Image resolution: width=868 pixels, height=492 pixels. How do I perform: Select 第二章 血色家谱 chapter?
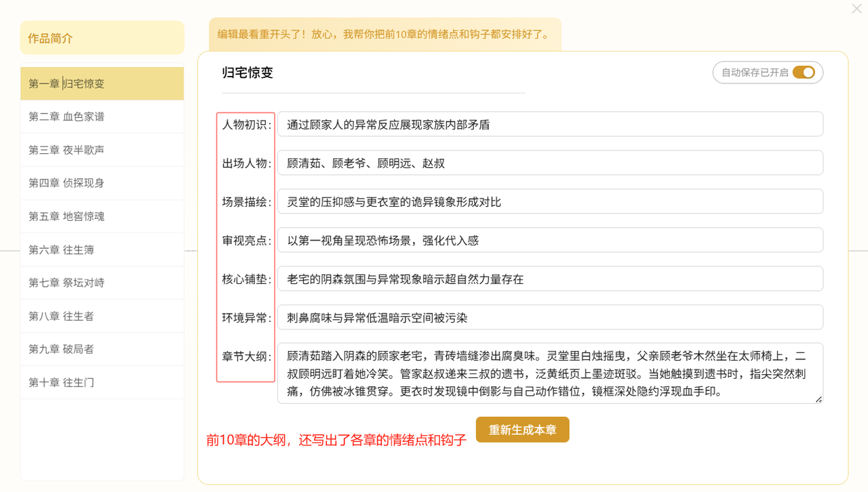coord(102,117)
